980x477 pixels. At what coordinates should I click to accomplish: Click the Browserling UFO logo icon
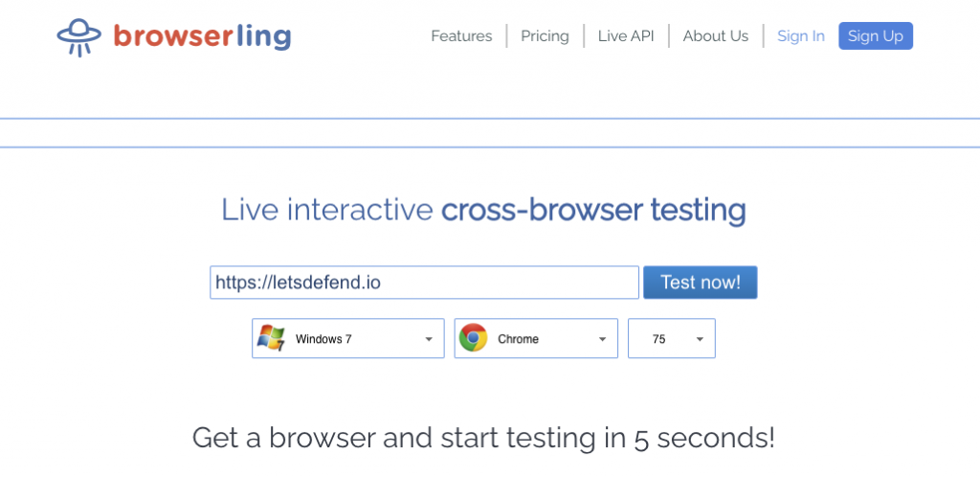click(x=78, y=37)
